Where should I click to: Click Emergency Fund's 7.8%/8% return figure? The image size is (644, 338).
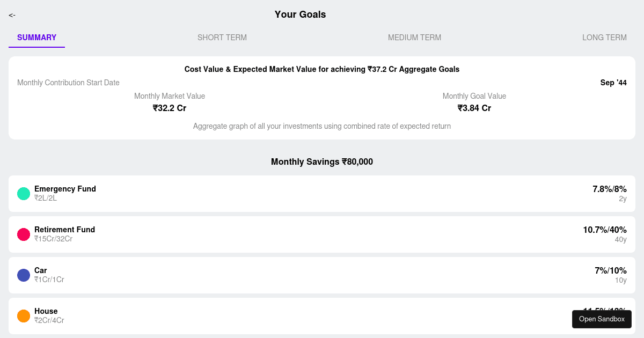[x=610, y=189]
